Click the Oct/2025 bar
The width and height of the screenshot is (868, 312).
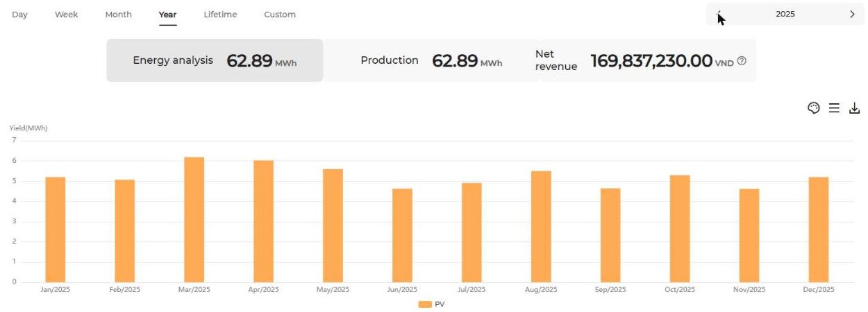click(x=680, y=229)
